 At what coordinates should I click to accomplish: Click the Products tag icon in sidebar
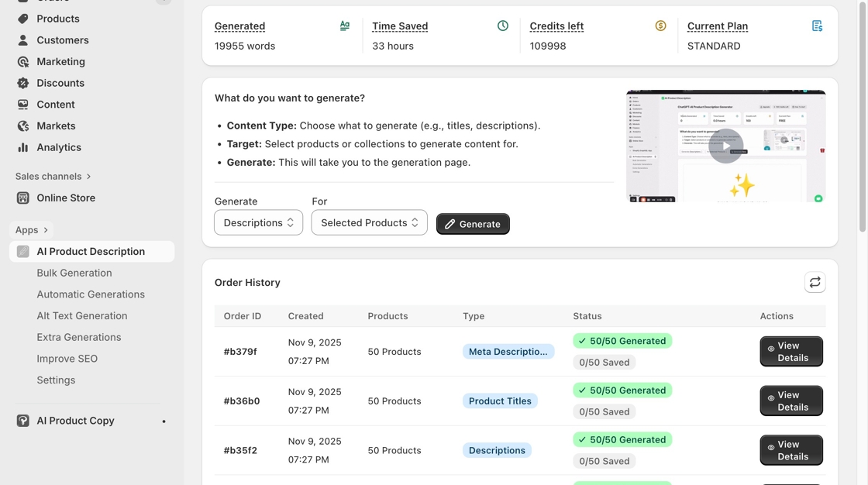tap(23, 19)
